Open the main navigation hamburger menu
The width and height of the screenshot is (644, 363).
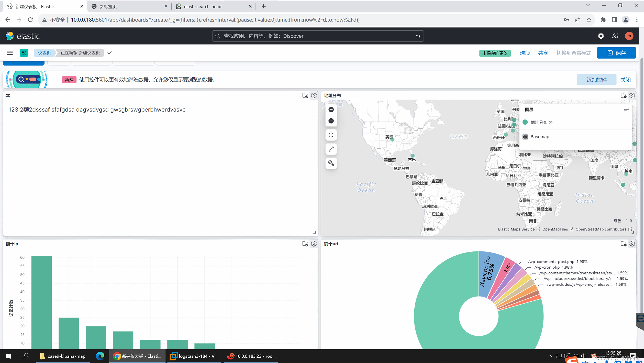(x=10, y=53)
